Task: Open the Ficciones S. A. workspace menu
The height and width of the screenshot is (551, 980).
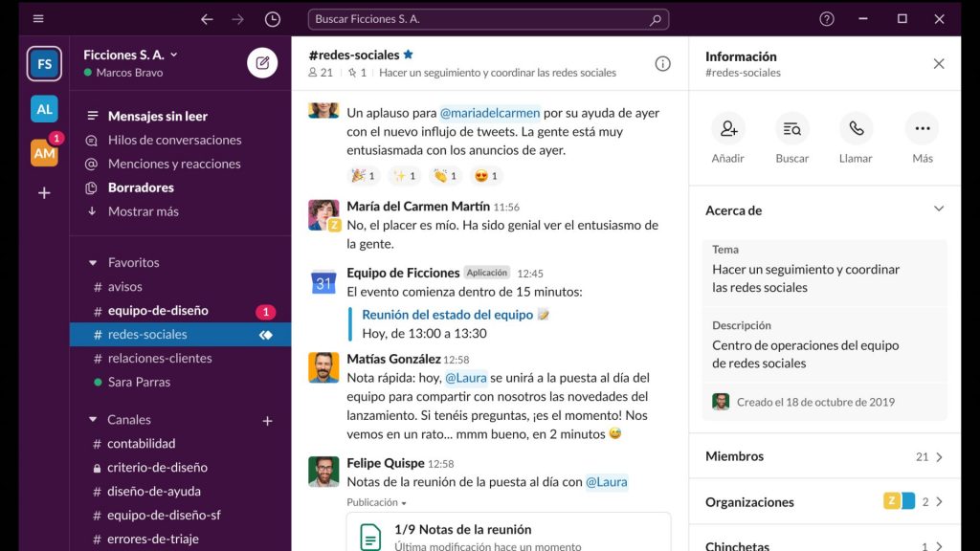Action: (x=130, y=55)
